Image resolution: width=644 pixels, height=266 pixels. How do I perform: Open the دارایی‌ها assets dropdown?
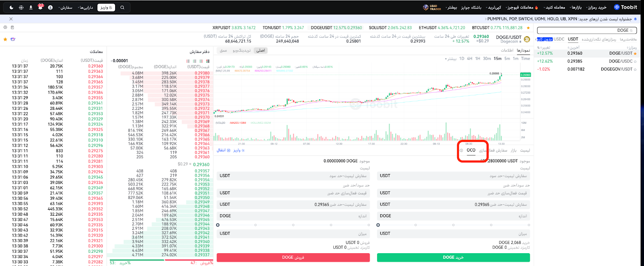click(x=86, y=7)
